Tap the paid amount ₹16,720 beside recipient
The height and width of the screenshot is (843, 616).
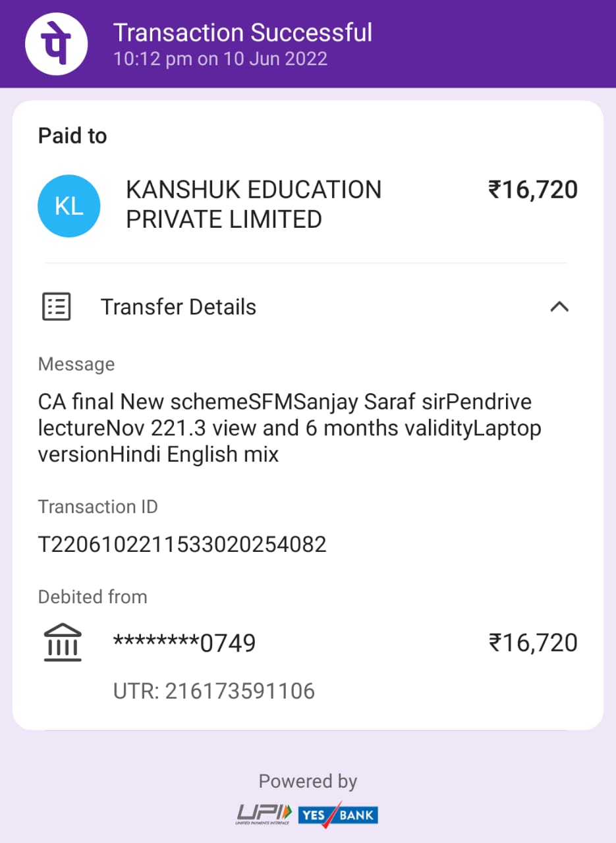point(532,190)
